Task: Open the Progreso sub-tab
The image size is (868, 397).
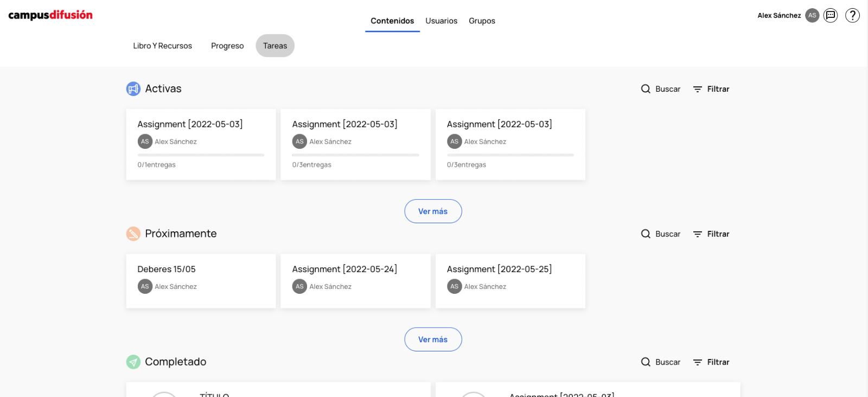Action: coord(227,46)
